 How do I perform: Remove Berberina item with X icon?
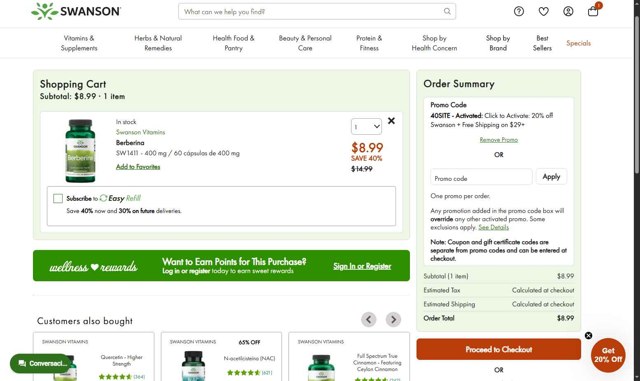pyautogui.click(x=391, y=121)
